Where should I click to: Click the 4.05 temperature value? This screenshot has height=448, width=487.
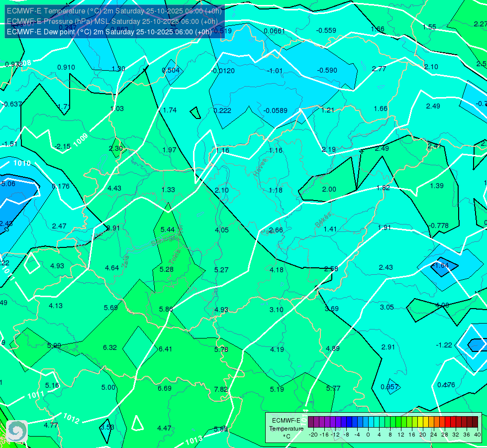(222, 230)
